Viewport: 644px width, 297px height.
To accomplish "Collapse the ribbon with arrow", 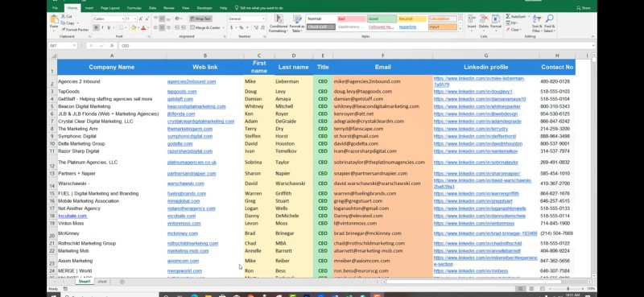I will point(593,36).
